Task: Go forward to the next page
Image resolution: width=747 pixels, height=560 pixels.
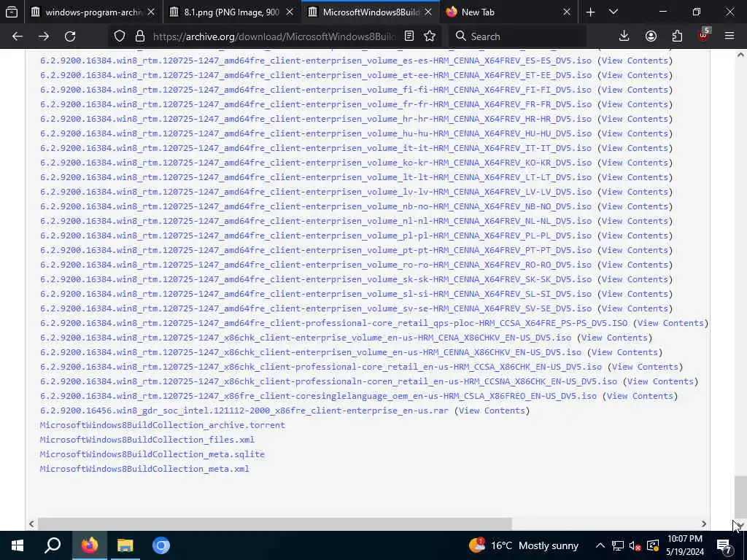Action: click(x=44, y=36)
